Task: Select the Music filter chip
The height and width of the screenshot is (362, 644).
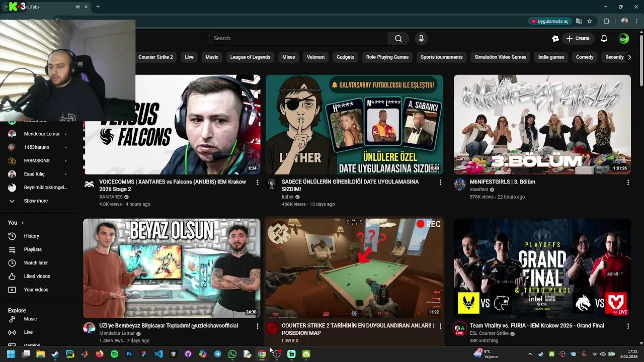Action: click(212, 57)
